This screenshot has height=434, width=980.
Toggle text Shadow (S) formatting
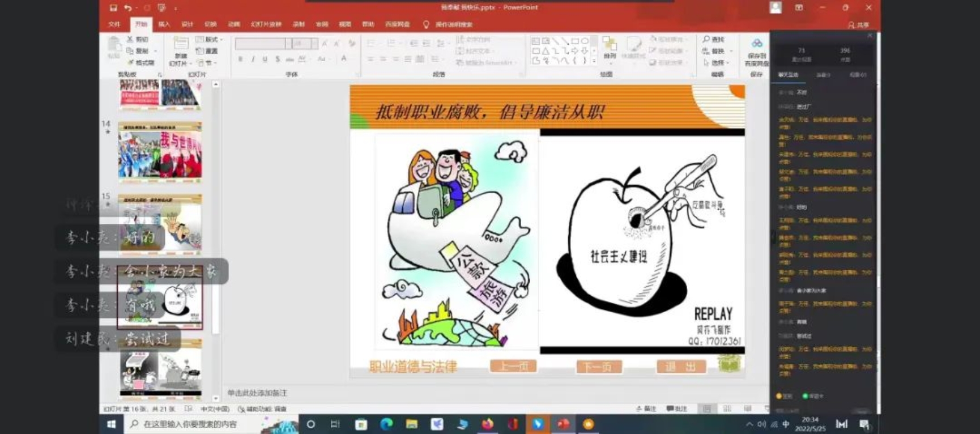(x=277, y=59)
